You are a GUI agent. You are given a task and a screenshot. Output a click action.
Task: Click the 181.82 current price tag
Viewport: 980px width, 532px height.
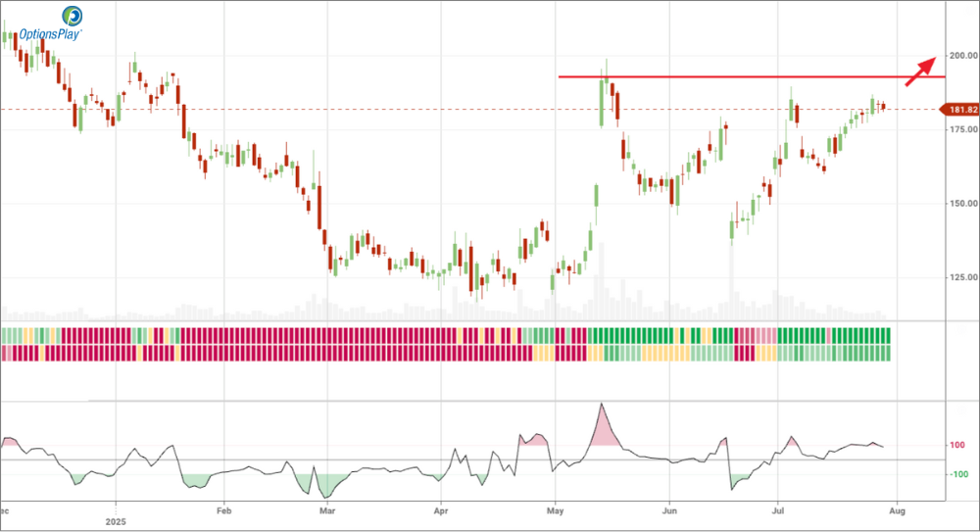(x=960, y=110)
